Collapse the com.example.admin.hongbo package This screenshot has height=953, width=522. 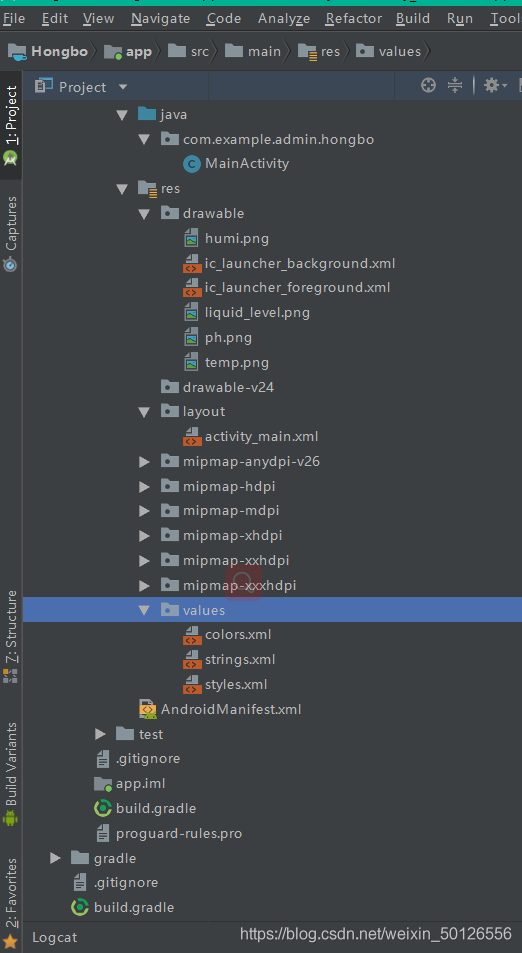click(x=144, y=139)
